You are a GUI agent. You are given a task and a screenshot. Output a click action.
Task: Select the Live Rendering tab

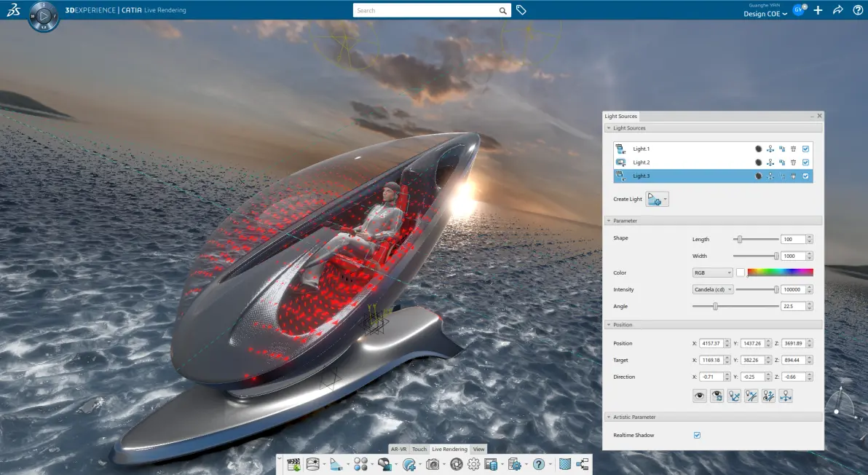pos(449,449)
